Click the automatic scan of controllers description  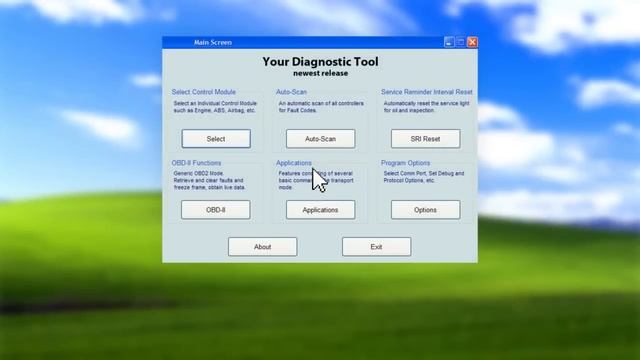pos(321,107)
